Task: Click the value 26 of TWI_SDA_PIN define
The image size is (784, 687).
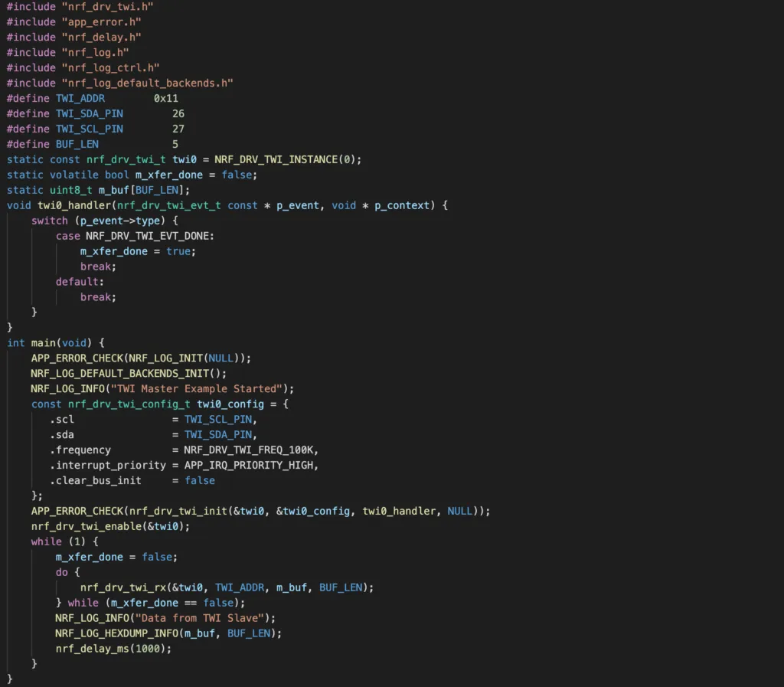Action: point(178,113)
